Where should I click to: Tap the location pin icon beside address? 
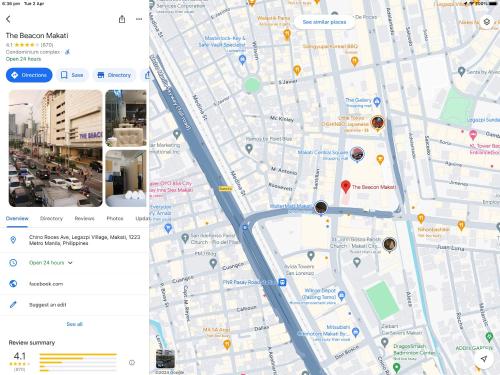(x=13, y=240)
